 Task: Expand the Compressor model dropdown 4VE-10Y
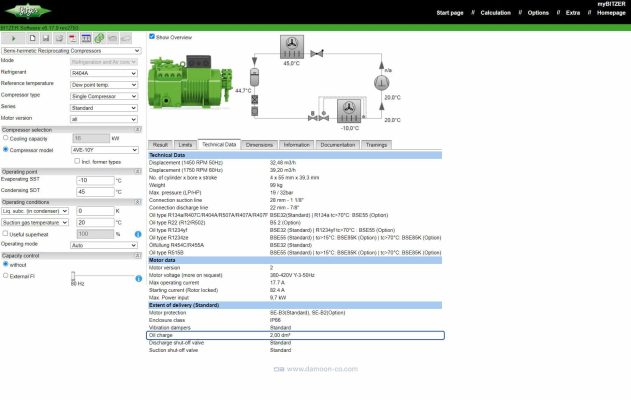click(103, 150)
